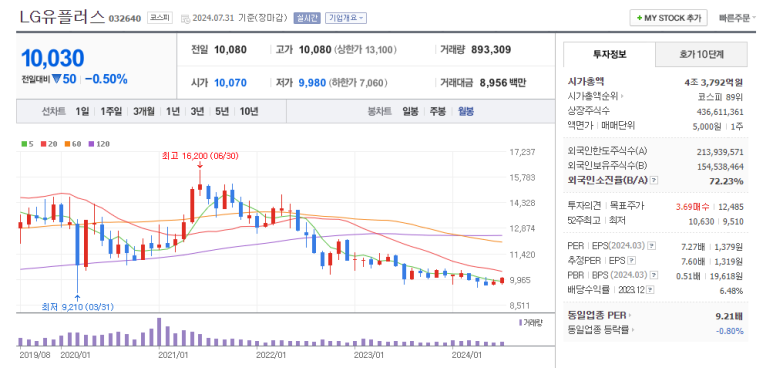Screen dimensions: 773x368
Task: Click the 외국인한도주식수 value 213,939,571
Action: pyautogui.click(x=720, y=151)
